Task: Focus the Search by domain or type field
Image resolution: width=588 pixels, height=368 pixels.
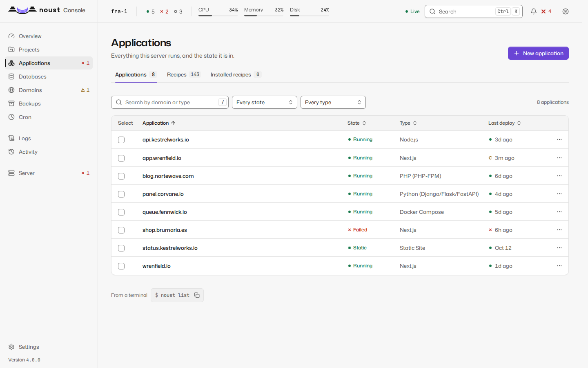Action: [170, 102]
